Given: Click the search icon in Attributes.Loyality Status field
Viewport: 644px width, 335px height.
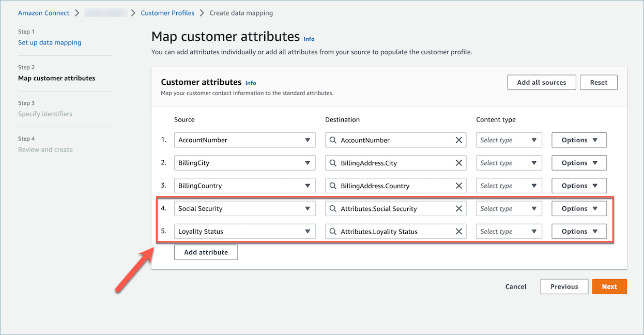Looking at the screenshot, I should click(x=333, y=232).
